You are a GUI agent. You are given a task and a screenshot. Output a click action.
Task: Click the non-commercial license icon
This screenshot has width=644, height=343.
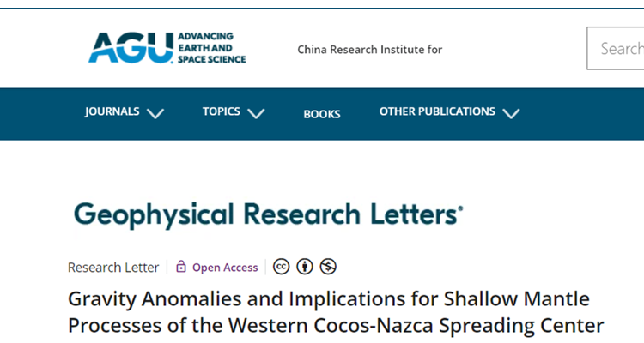pos(328,267)
